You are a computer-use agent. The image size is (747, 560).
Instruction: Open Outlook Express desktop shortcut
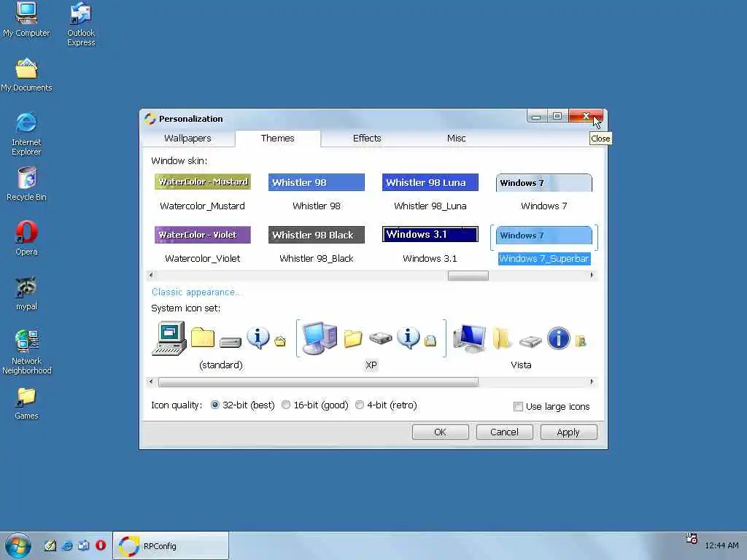[81, 24]
